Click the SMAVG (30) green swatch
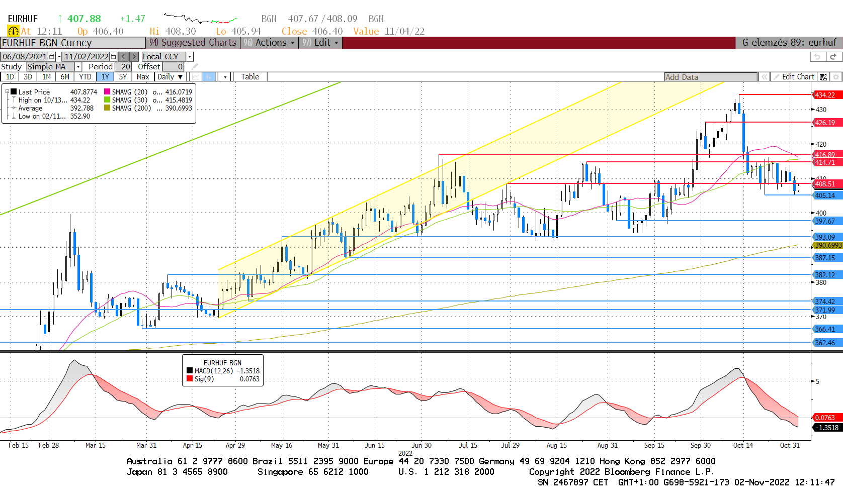Image resolution: width=843 pixels, height=504 pixels. click(x=107, y=100)
